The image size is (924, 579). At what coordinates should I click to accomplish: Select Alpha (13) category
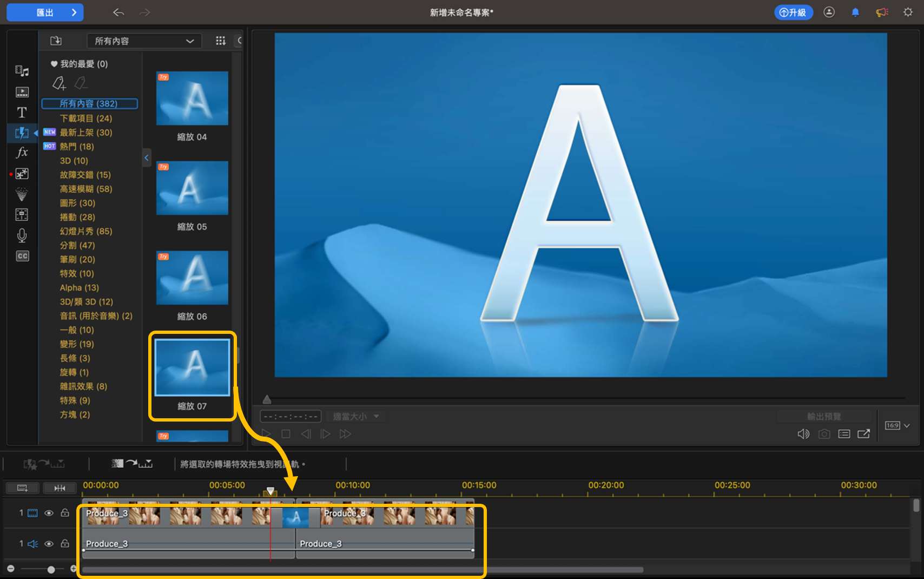click(80, 287)
